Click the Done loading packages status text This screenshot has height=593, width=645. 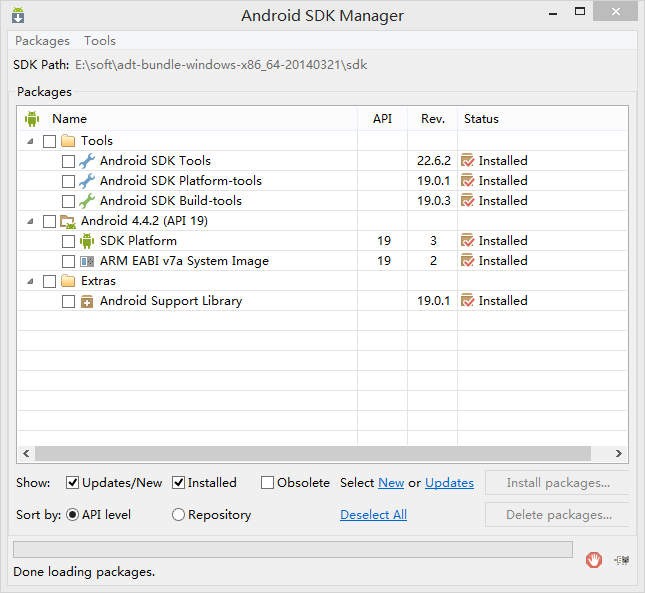tap(84, 572)
